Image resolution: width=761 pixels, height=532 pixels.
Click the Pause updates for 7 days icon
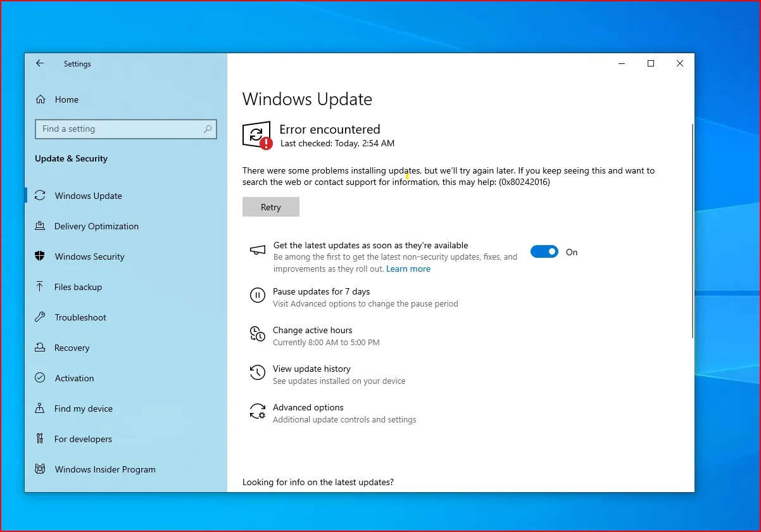[x=257, y=294]
